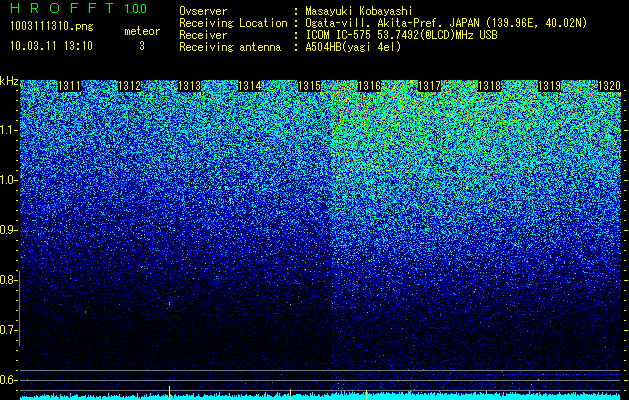This screenshot has height=400, width=629.
Task: Select the Ogata-vill. Akita-Pref. JAPAN location text
Action: [x=446, y=23]
